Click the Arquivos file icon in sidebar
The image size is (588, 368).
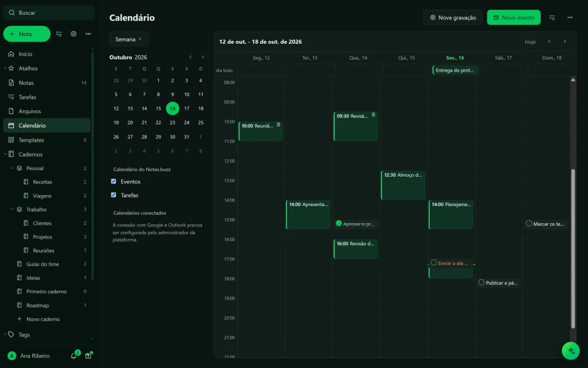11,111
